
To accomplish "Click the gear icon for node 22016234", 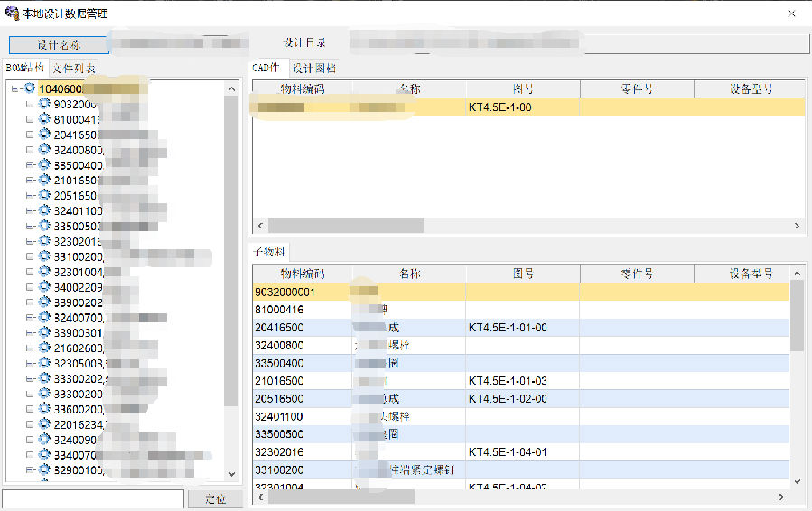I will coord(44,423).
